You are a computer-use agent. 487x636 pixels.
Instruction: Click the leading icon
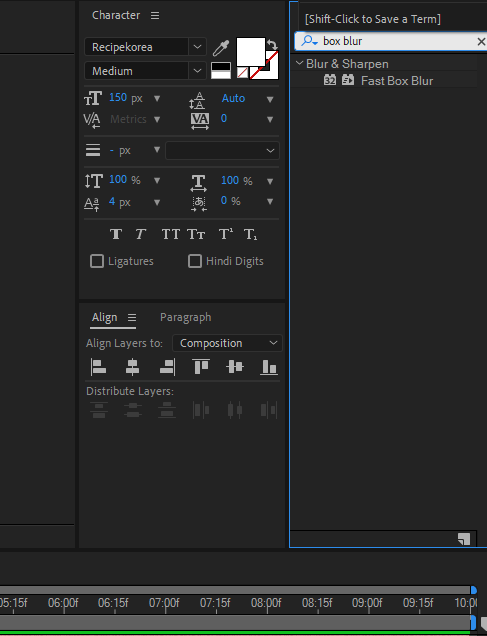(197, 100)
